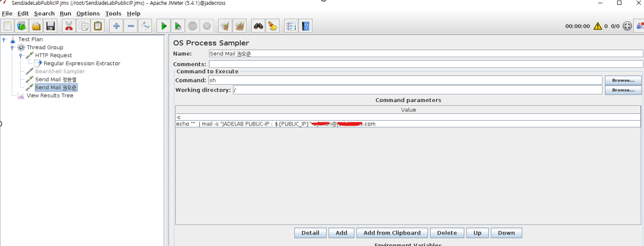Click the Working directory field
This screenshot has height=246, width=644.
click(x=418, y=90)
